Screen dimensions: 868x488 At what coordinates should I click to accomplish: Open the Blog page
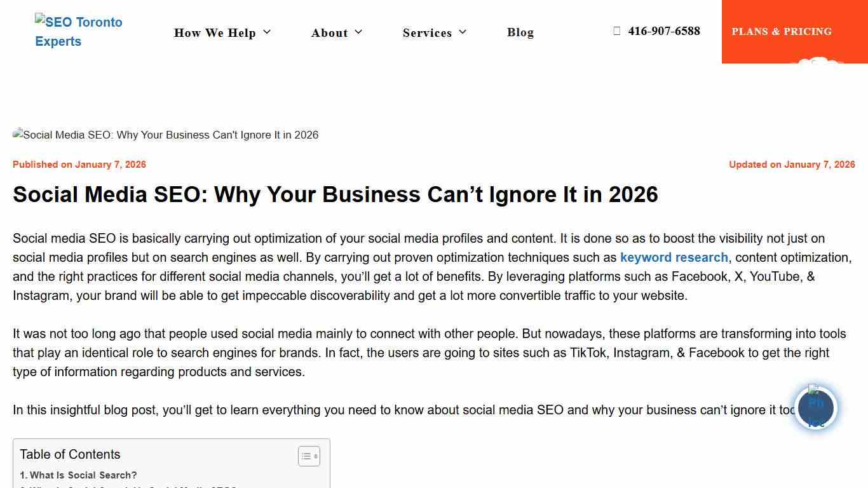point(520,32)
